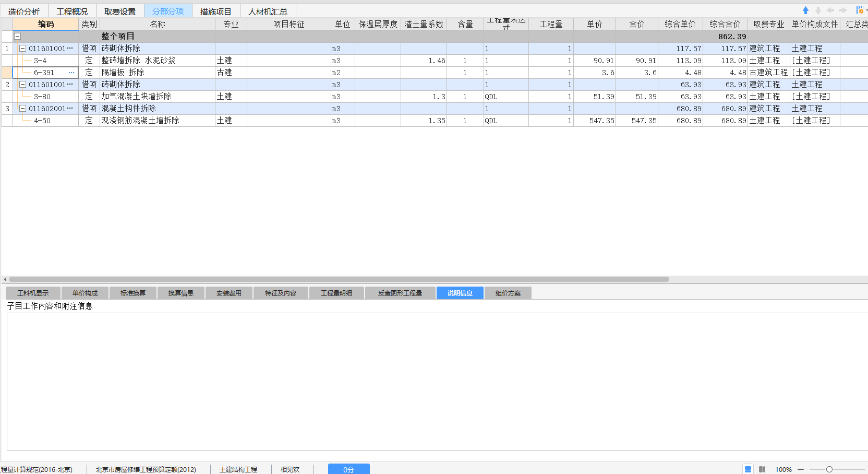
Task: Click the 0分 score button
Action: click(x=349, y=469)
